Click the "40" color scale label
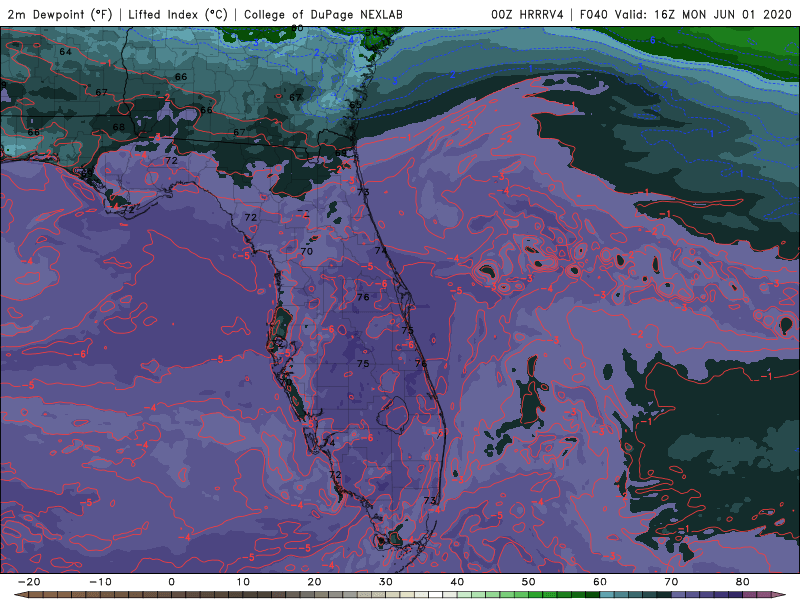 [457, 582]
